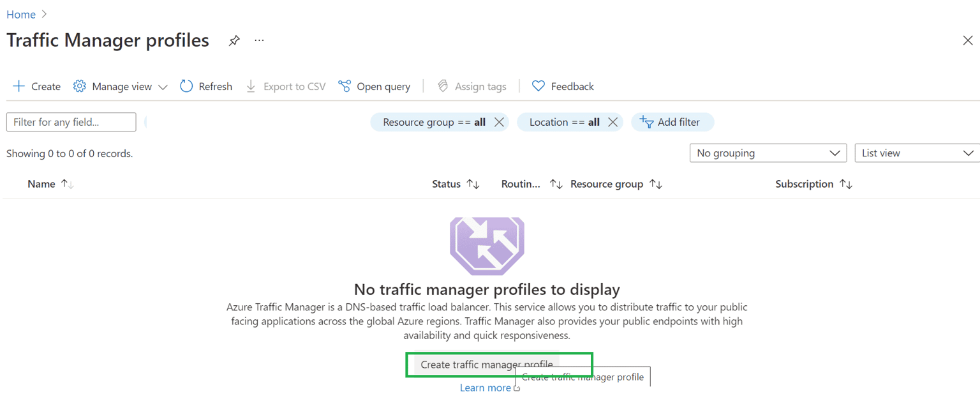Click the Create toolbar button
Screen dimensions: 980x408
[x=36, y=86]
